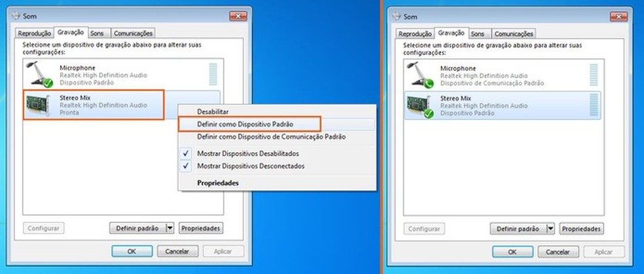Open Propriedades button in right dialog
Screen dimensions: 644x274
point(582,229)
